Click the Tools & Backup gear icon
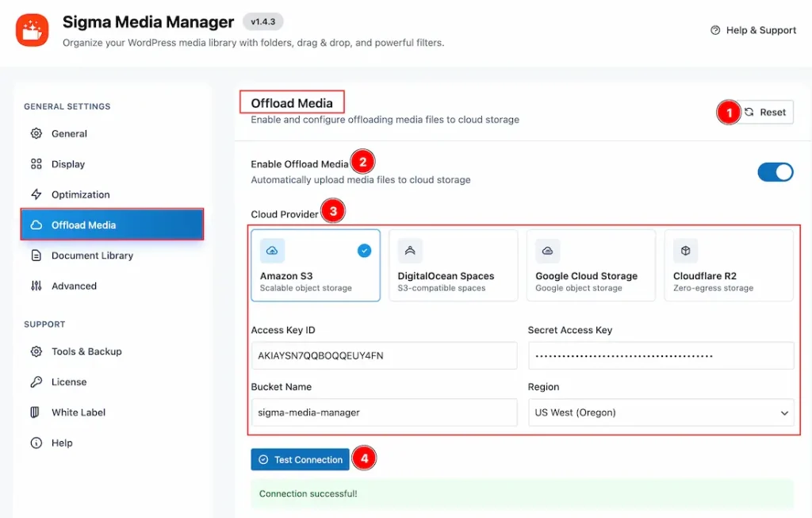The width and height of the screenshot is (812, 518). pos(36,351)
